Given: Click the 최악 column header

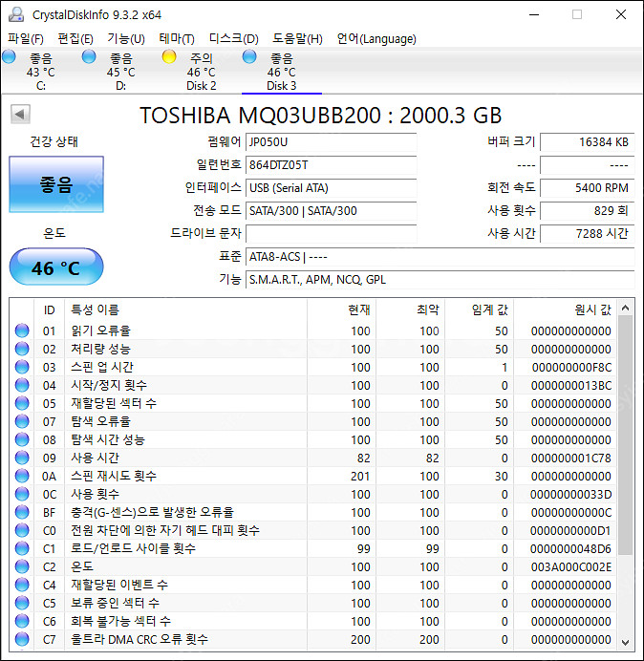Looking at the screenshot, I should pos(410,309).
